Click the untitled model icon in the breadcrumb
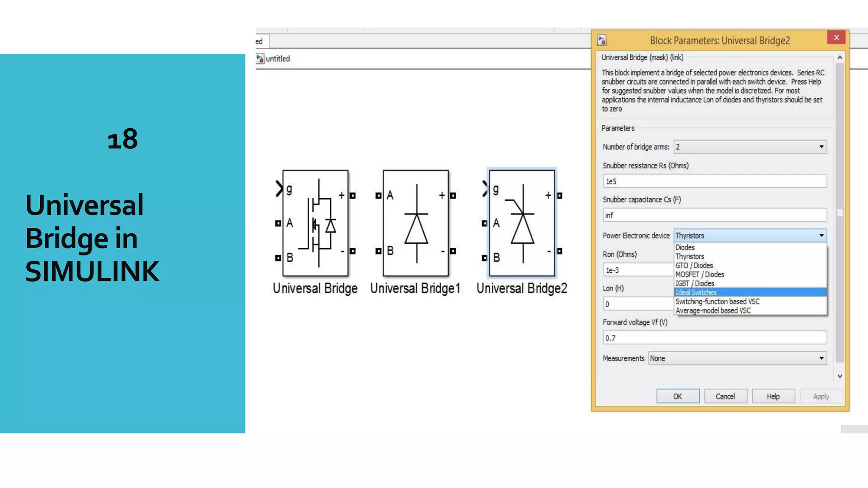 [260, 59]
